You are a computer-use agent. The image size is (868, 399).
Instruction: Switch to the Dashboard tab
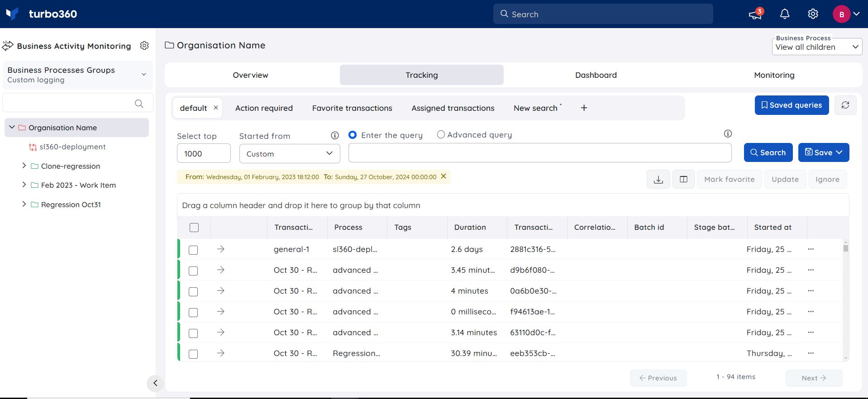(x=596, y=75)
